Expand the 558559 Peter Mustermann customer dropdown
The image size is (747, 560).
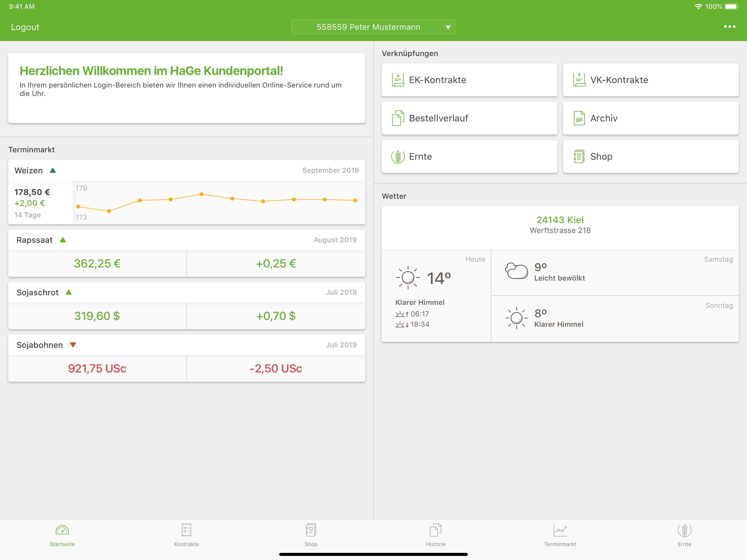pyautogui.click(x=373, y=27)
